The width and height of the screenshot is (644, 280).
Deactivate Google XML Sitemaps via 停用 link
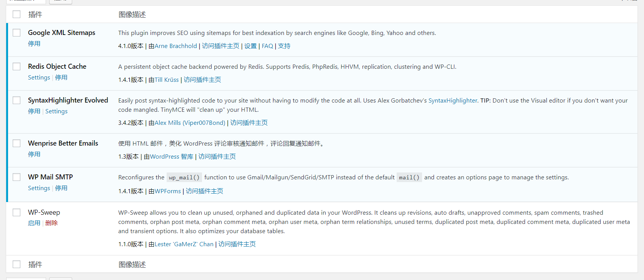click(x=34, y=44)
